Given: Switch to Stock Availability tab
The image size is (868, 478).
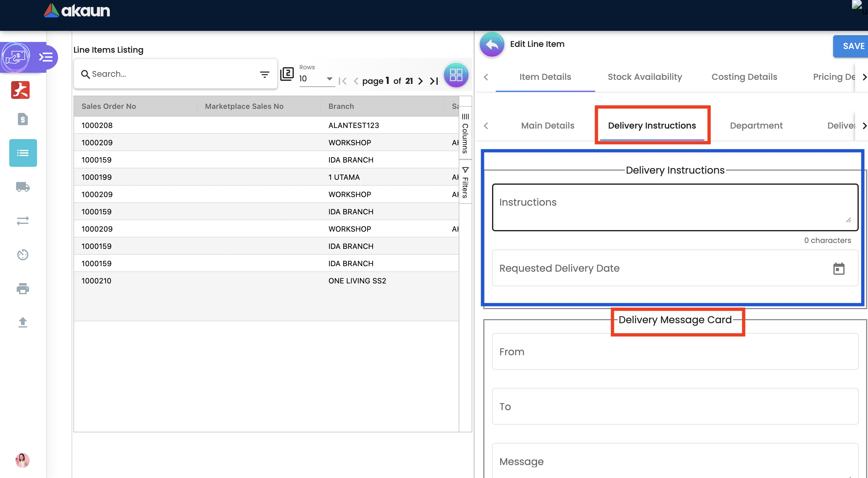Looking at the screenshot, I should click(x=645, y=77).
